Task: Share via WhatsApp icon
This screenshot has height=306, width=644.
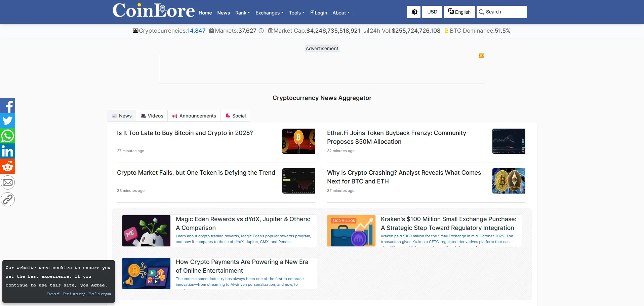Action: coord(8,136)
